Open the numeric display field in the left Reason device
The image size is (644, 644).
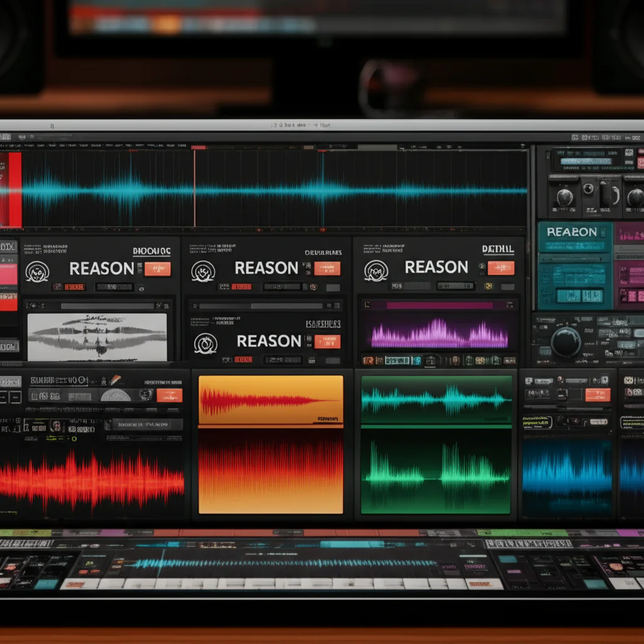[x=114, y=287]
